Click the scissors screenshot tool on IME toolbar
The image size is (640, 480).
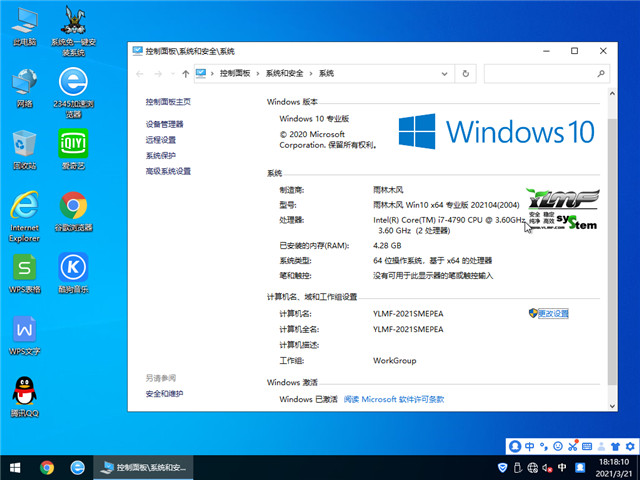[x=573, y=446]
